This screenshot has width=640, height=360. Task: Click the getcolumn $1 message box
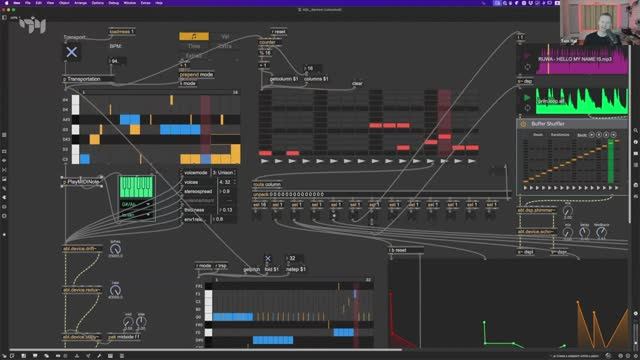tap(283, 79)
